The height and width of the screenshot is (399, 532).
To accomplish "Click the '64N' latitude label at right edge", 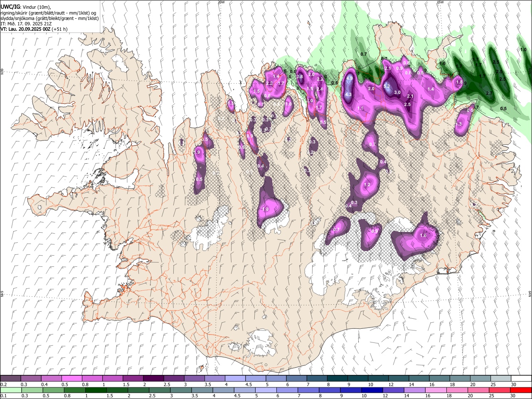I will (x=530, y=293).
